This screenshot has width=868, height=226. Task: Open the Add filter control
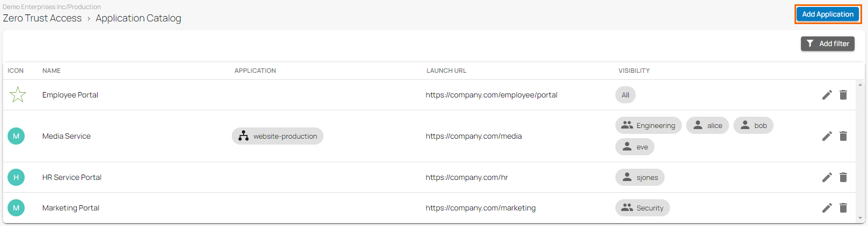828,44
